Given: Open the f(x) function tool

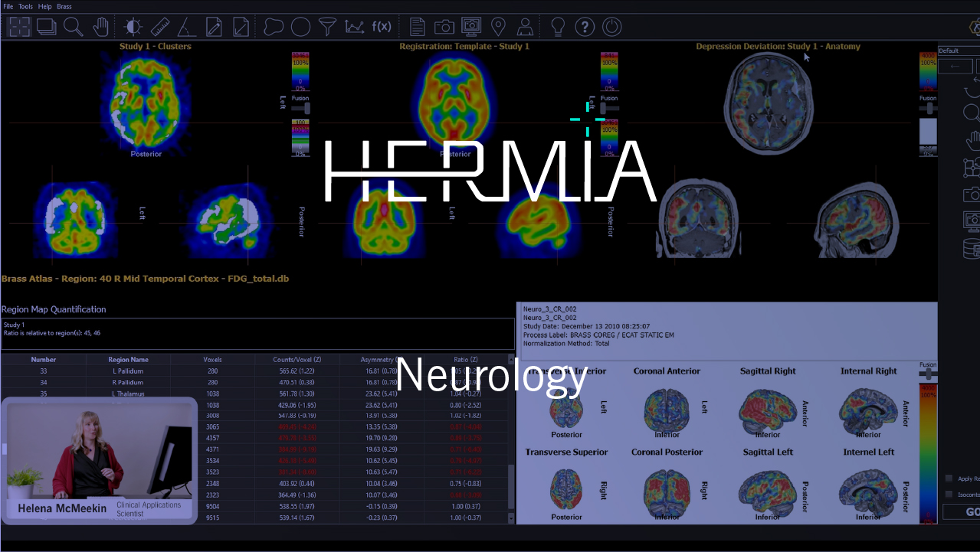Looking at the screenshot, I should click(382, 28).
